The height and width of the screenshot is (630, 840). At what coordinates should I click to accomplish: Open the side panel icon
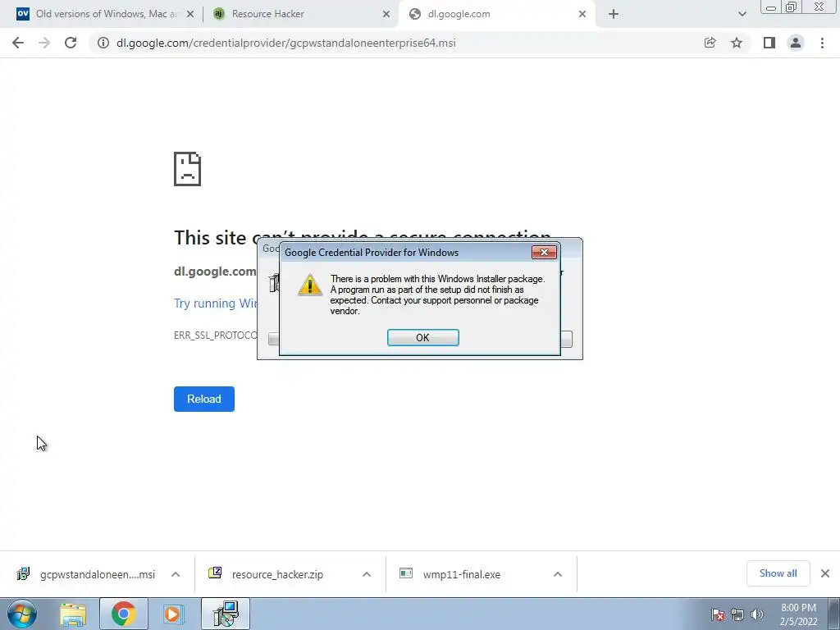(x=769, y=43)
